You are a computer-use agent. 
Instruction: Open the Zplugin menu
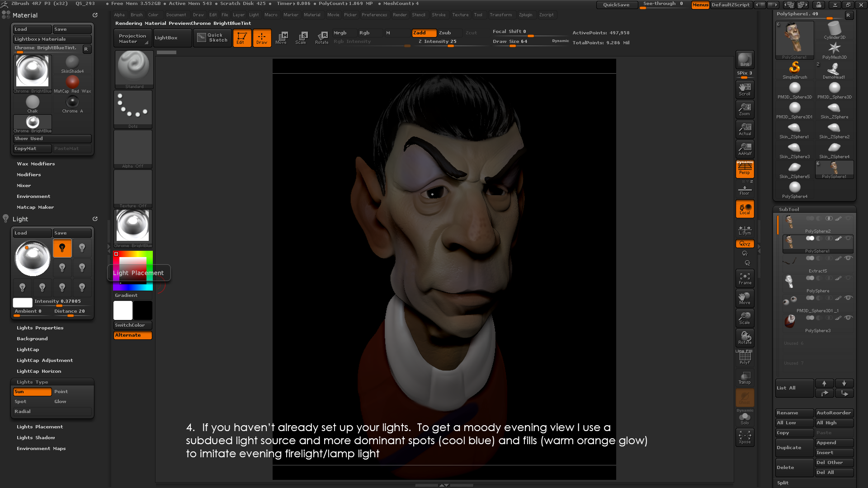tap(525, 14)
